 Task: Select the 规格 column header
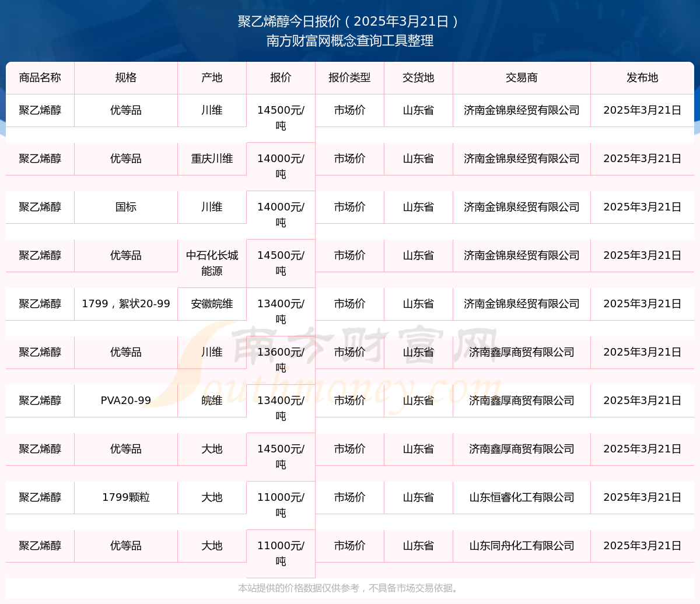(126, 78)
